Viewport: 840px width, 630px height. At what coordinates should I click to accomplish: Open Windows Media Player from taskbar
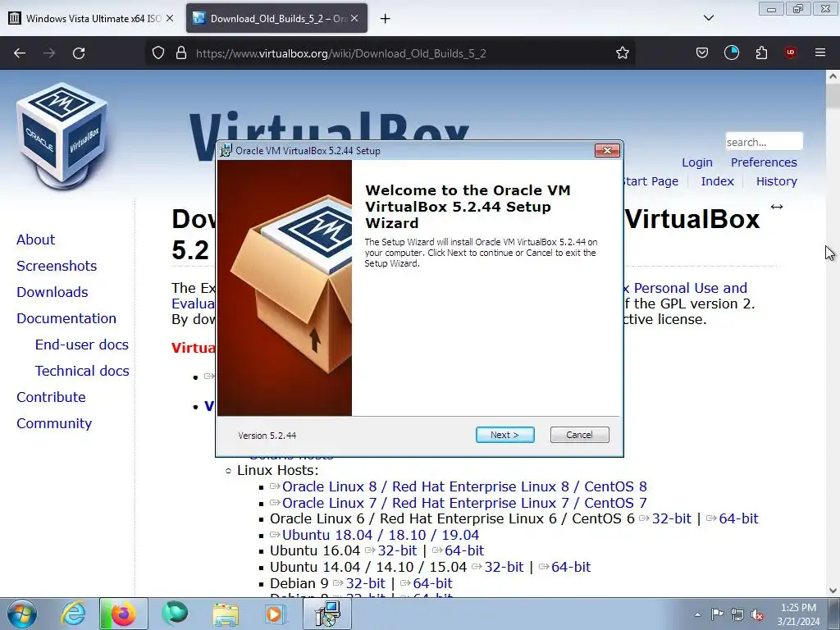coord(276,614)
